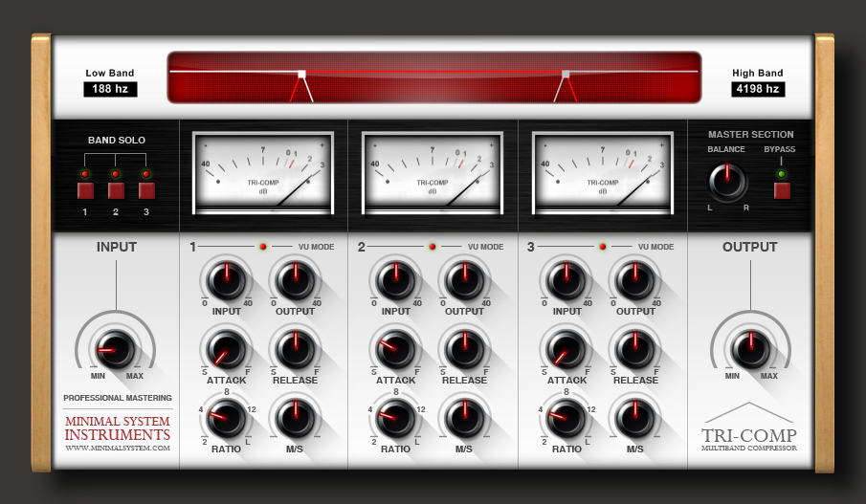Click band 1 M/S knob
This screenshot has height=504, width=866.
[296, 419]
